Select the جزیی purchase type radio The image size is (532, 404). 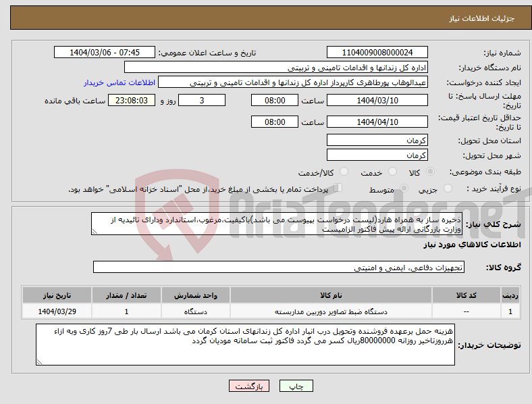[448, 188]
